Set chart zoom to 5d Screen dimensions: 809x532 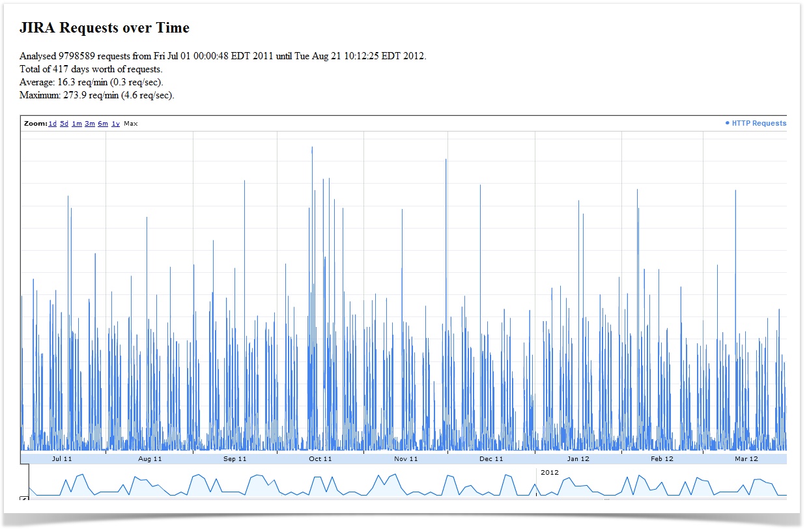(64, 124)
